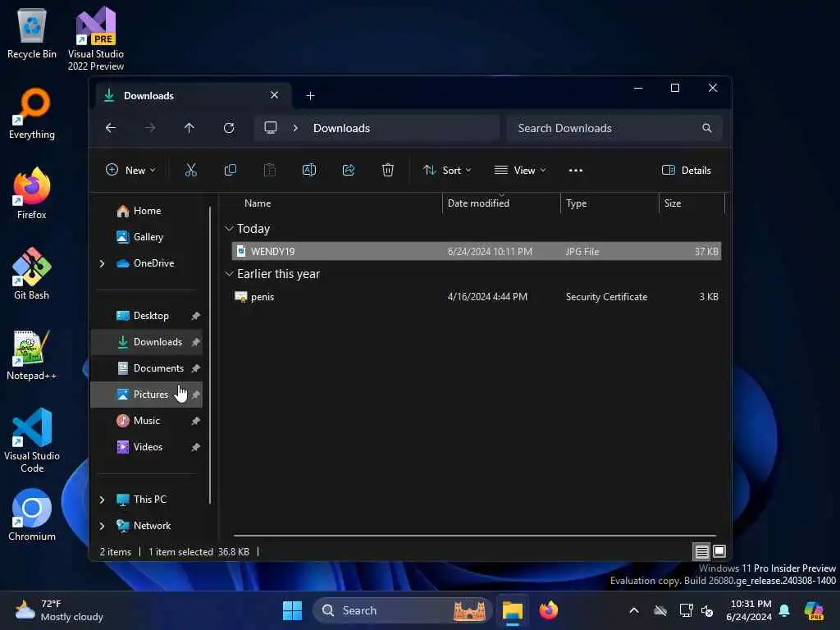Image resolution: width=840 pixels, height=630 pixels.
Task: Select Videos in navigation pane
Action: [147, 447]
